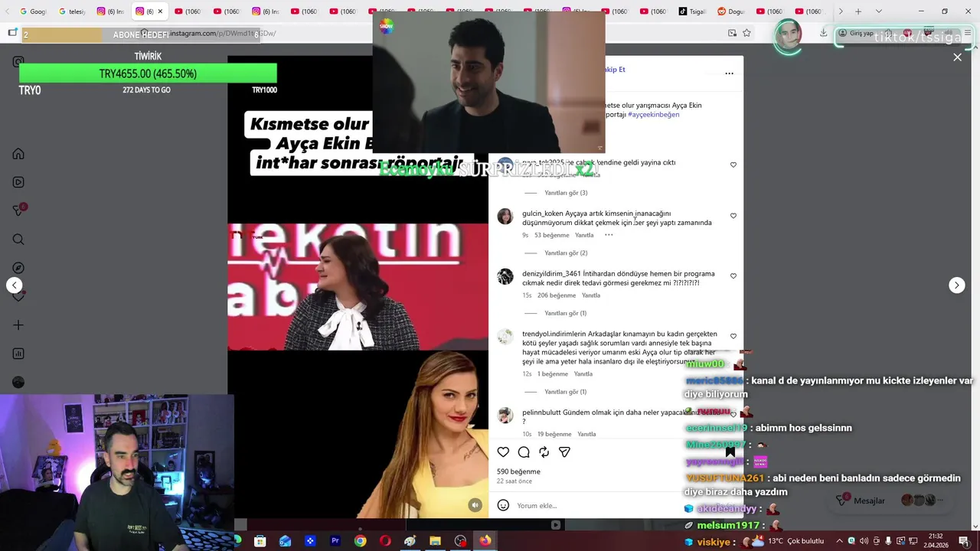Open Firefox from the taskbar

[x=485, y=541]
